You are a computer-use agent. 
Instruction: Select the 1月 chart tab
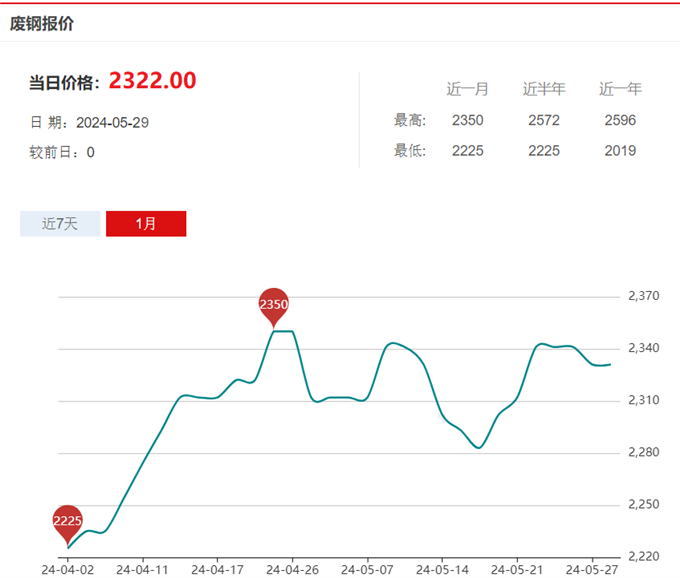tap(146, 224)
